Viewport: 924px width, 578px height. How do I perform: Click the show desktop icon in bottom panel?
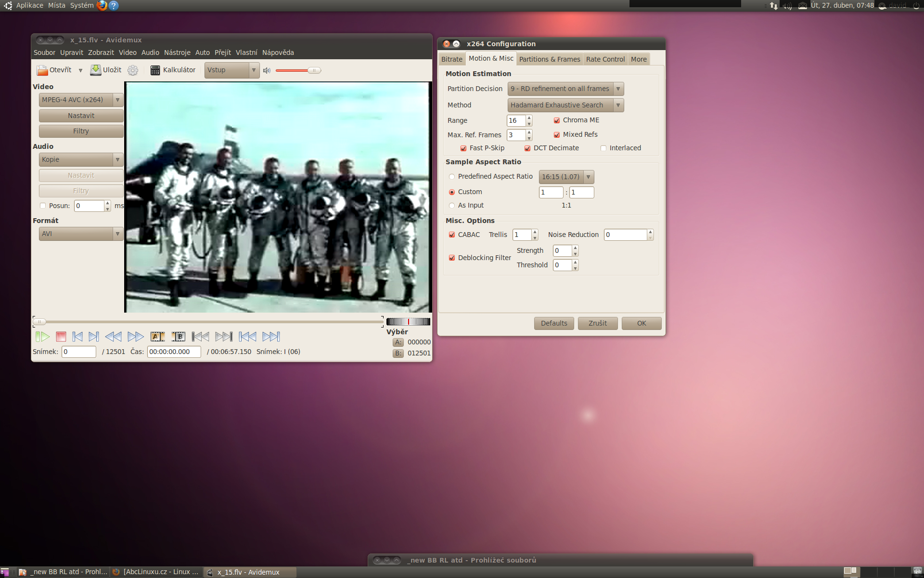tap(5, 572)
